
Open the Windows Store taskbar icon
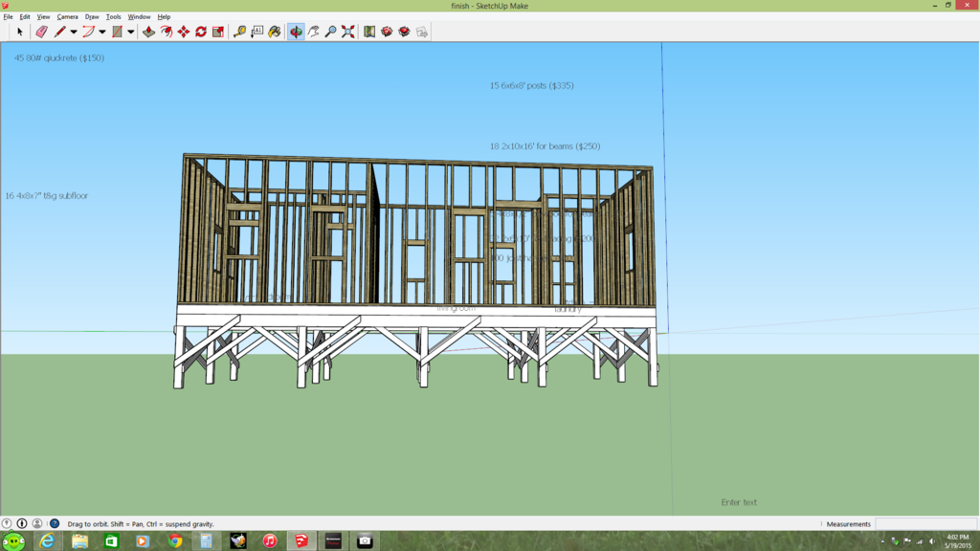coord(111,541)
